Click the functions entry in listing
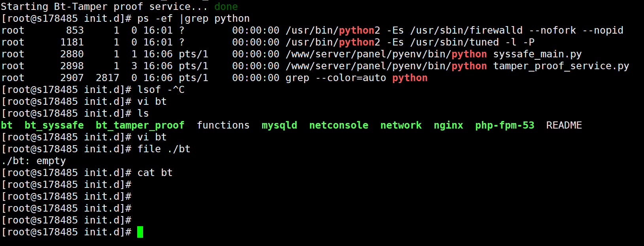 click(223, 125)
